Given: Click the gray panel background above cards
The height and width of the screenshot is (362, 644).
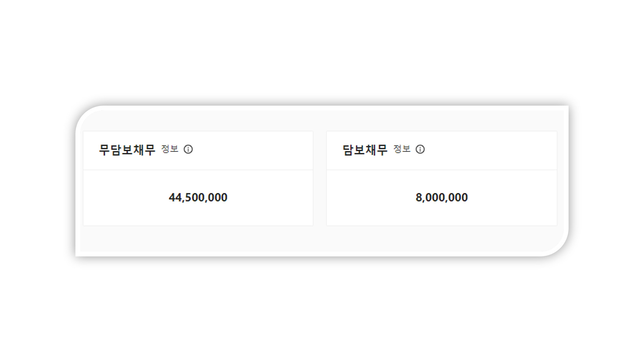Looking at the screenshot, I should pos(322,121).
